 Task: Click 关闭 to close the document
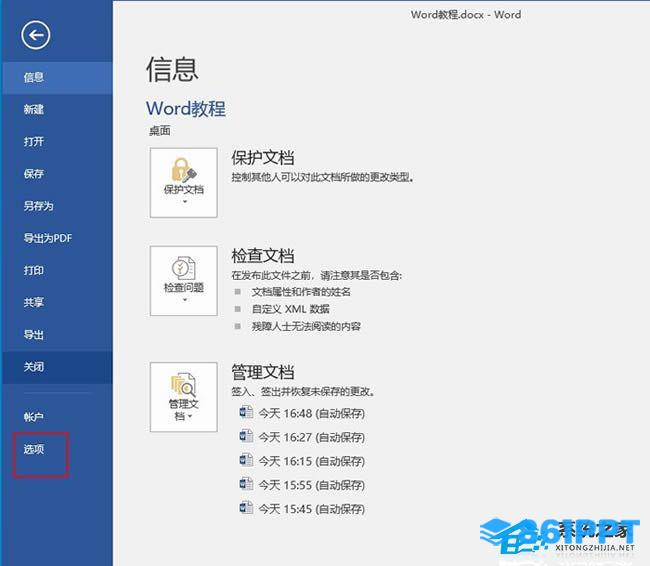tap(57, 367)
